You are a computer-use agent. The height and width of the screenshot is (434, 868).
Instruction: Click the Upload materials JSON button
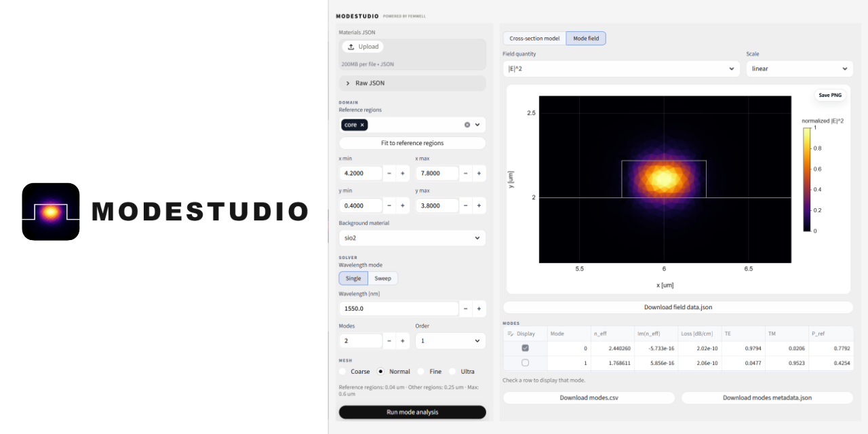[x=363, y=47]
